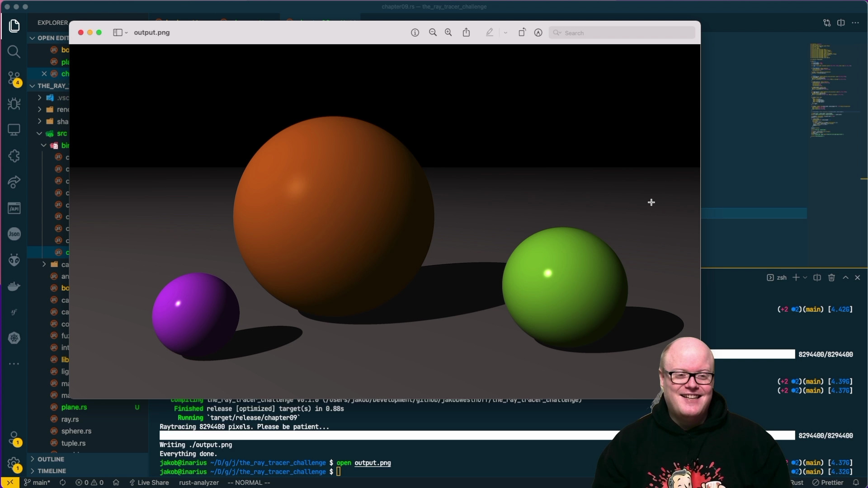The height and width of the screenshot is (488, 868).
Task: Expand the .vsc folder in Explorer
Action: pos(39,98)
